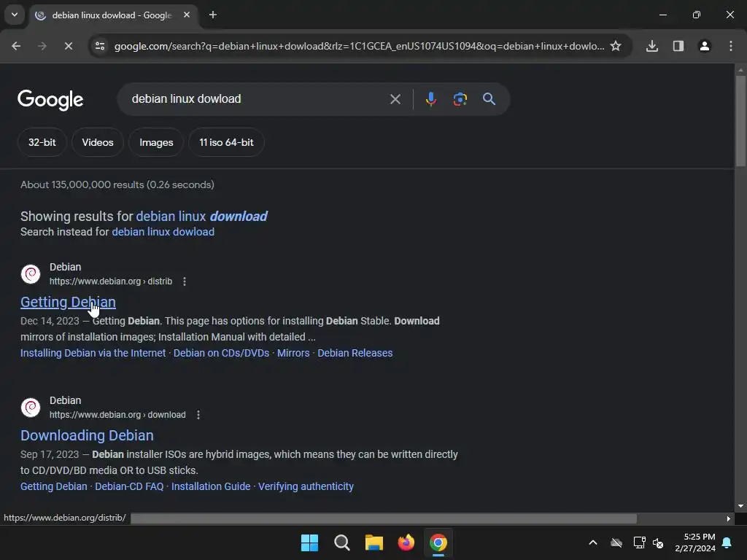Open network status tray icon
The width and height of the screenshot is (747, 560).
point(639,542)
